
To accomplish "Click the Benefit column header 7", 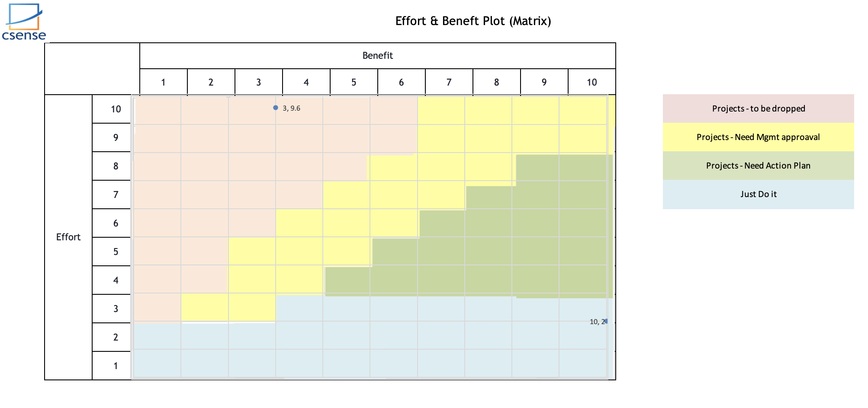I will [x=449, y=82].
